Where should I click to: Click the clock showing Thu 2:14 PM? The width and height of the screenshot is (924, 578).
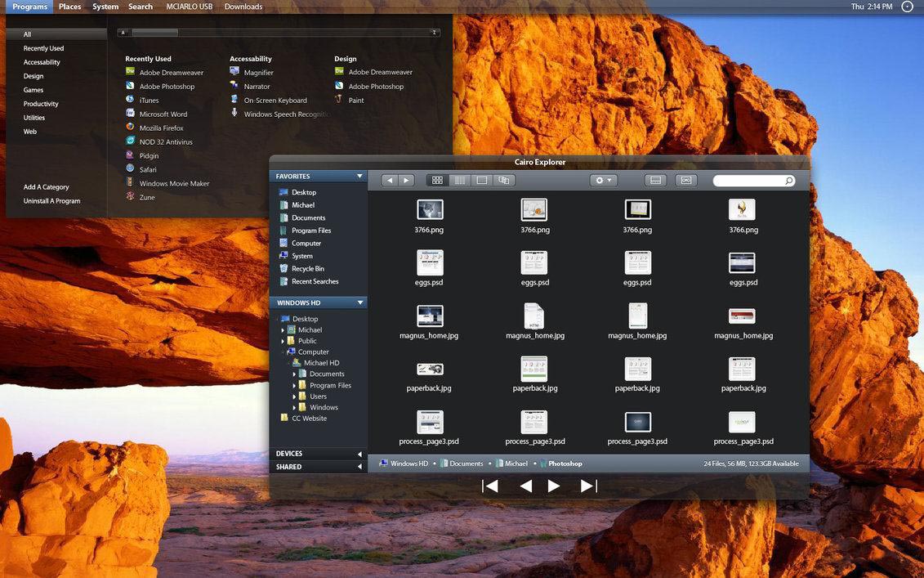(x=872, y=7)
